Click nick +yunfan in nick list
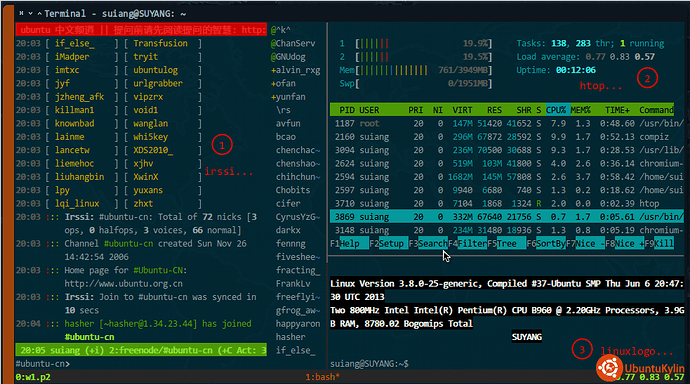The image size is (690, 384). (288, 97)
